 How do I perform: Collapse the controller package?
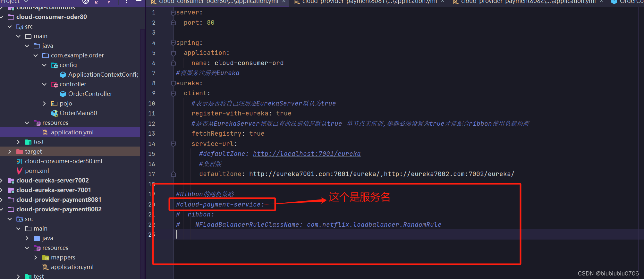(x=44, y=84)
